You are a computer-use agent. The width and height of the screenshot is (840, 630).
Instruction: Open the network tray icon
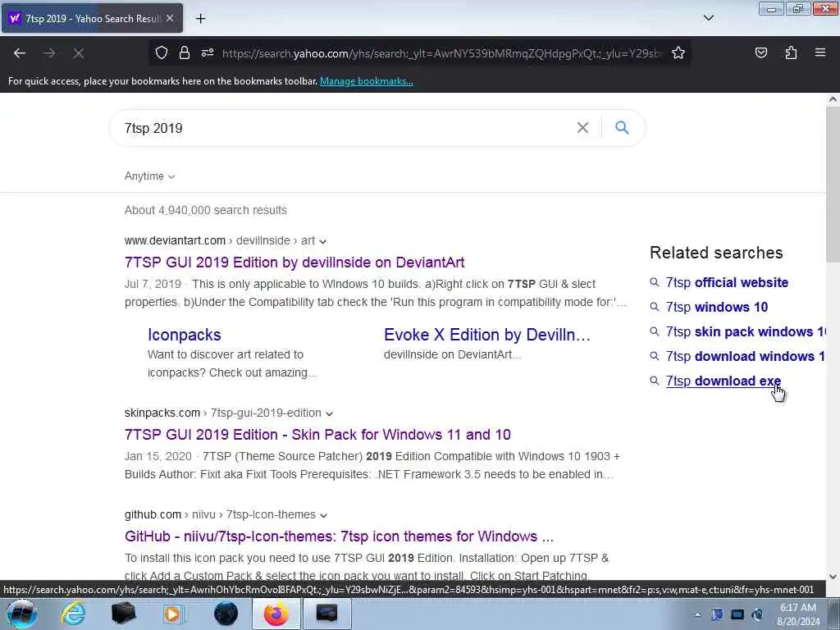(x=737, y=614)
